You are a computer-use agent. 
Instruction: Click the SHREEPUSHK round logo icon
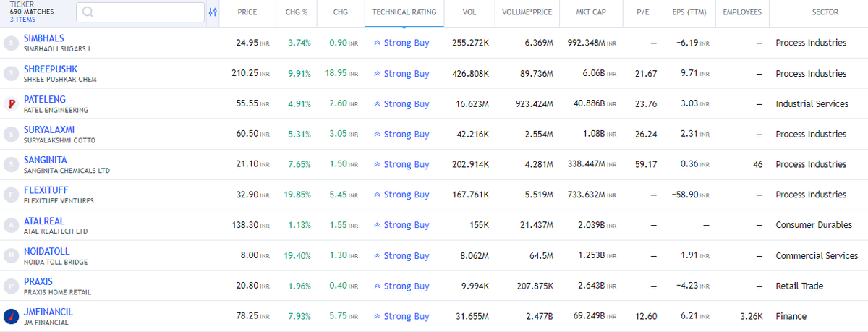coord(10,73)
